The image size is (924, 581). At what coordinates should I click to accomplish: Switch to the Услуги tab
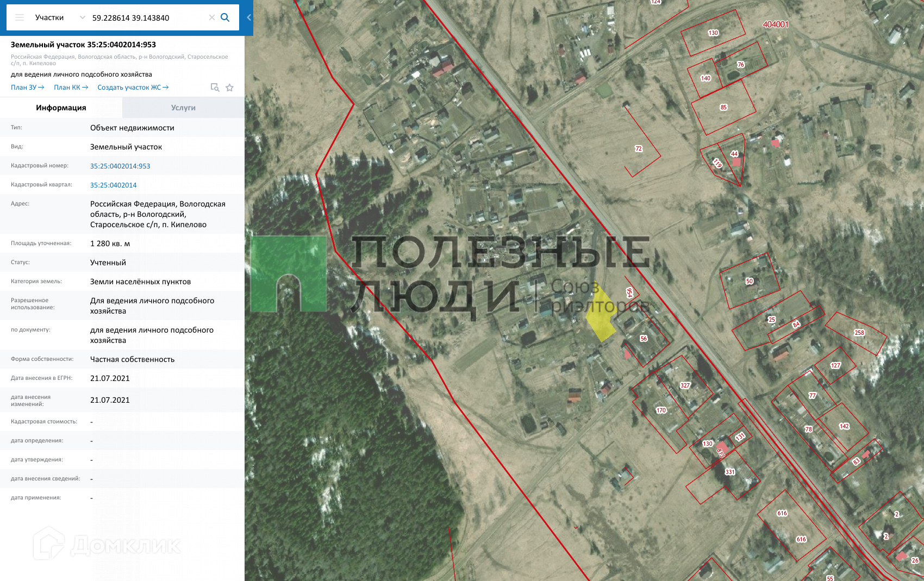pos(183,108)
